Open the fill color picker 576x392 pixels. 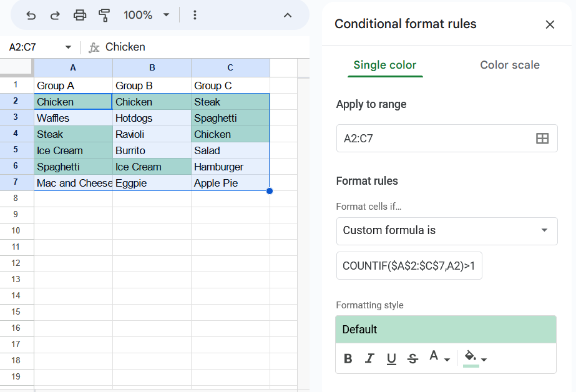(476, 358)
